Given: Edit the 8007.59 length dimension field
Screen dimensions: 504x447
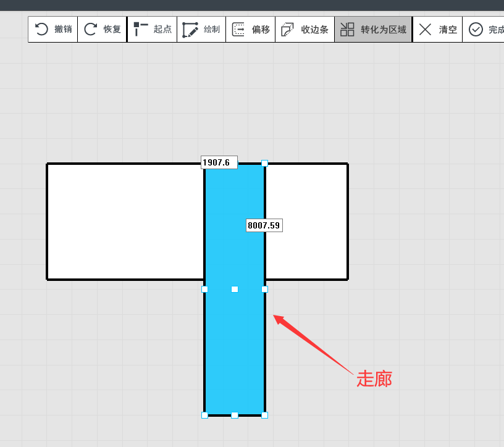Looking at the screenshot, I should (x=264, y=225).
